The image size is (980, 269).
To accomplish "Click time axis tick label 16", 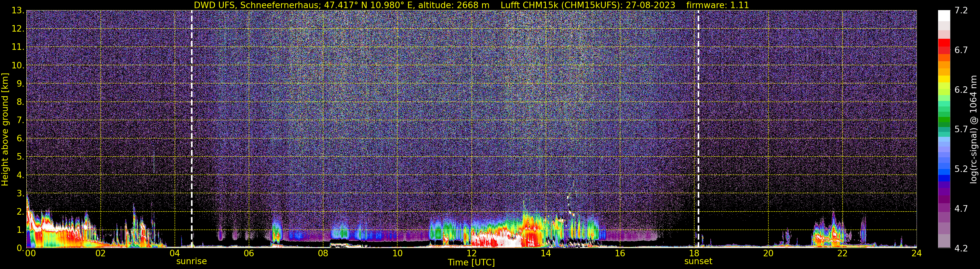I will pos(620,253).
